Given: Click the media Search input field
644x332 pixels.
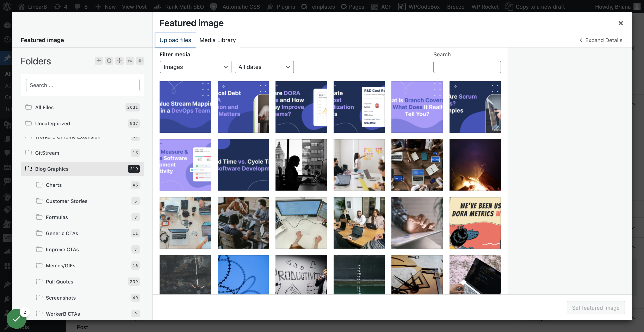Looking at the screenshot, I should coord(467,67).
